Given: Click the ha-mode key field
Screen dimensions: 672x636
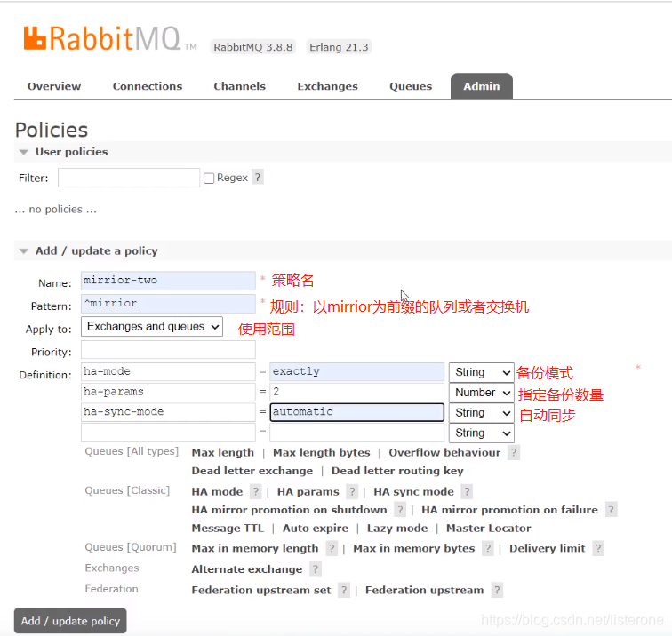Looking at the screenshot, I should [168, 372].
